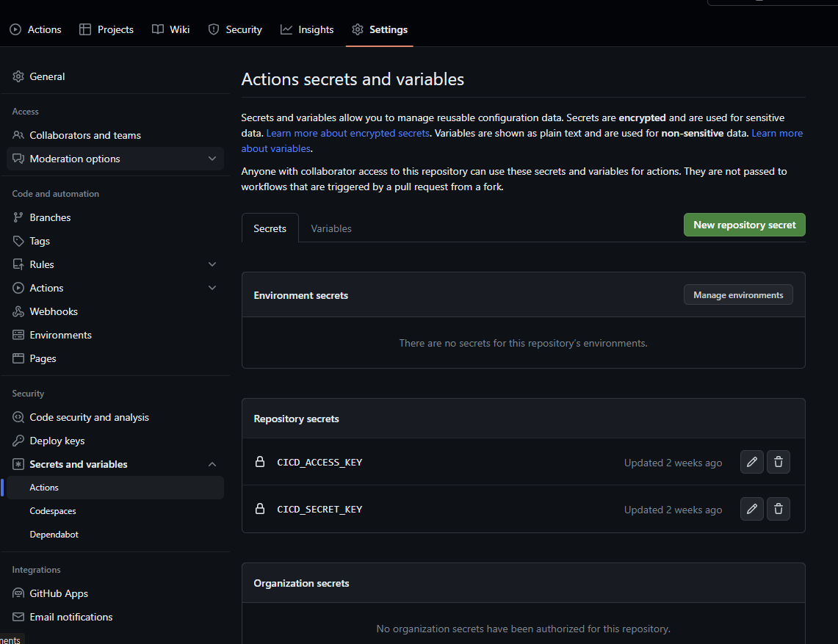
Task: Click the Projects table icon
Action: tap(85, 29)
